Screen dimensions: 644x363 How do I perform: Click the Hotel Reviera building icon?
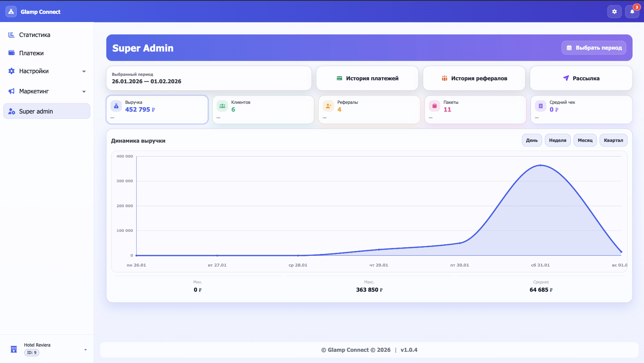click(x=13, y=349)
